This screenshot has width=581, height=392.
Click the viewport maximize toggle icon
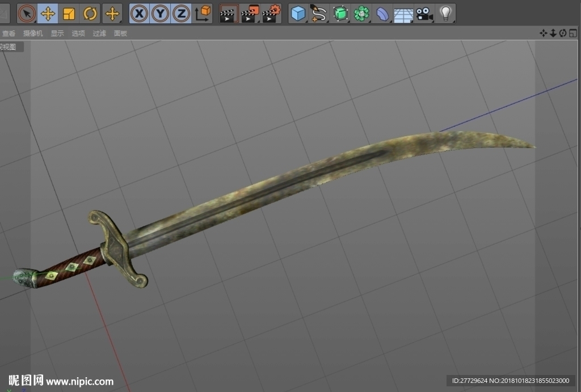click(x=573, y=33)
